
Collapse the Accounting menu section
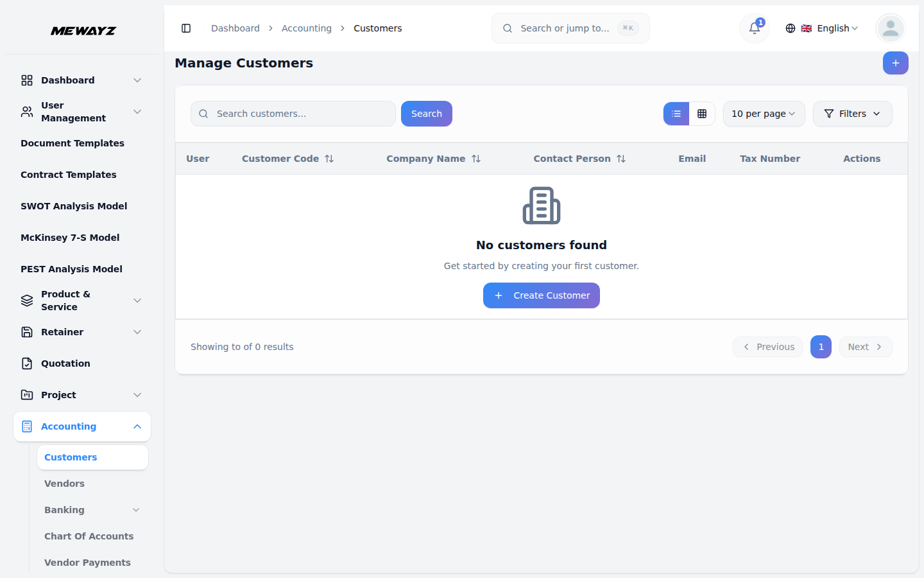[137, 426]
